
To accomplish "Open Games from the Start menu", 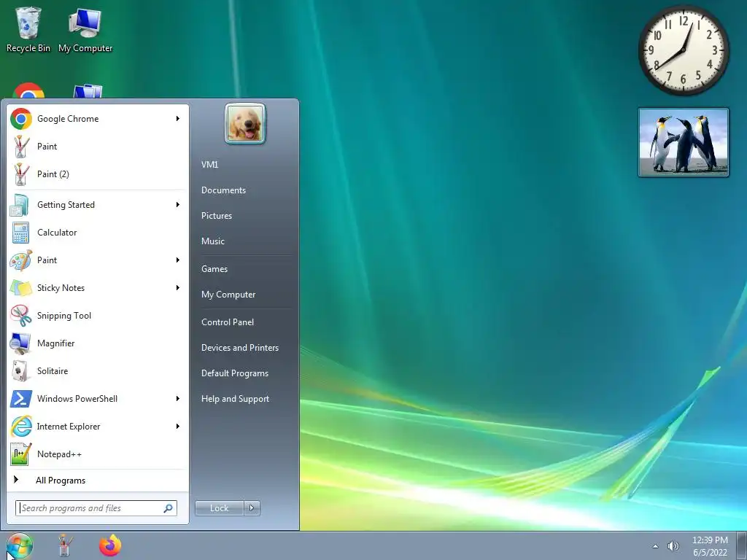I will (214, 268).
